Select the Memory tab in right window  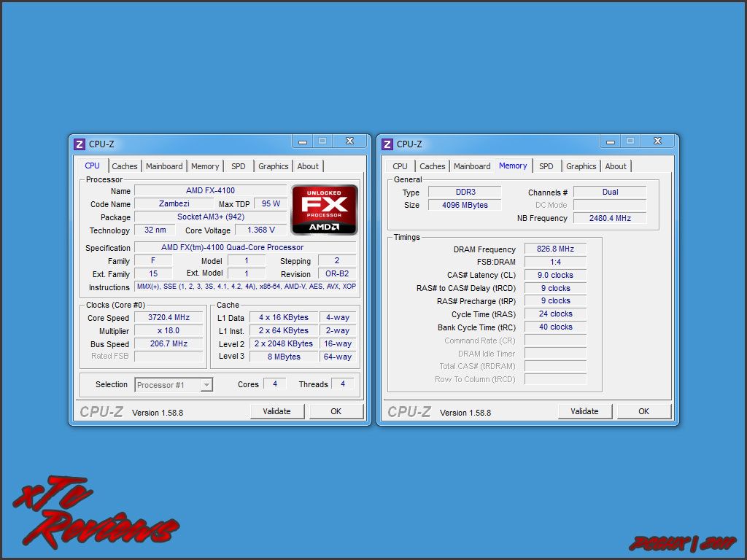(x=513, y=166)
